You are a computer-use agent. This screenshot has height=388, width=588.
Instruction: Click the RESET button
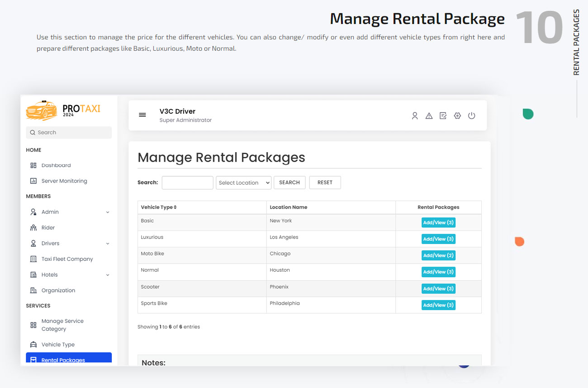[325, 182]
